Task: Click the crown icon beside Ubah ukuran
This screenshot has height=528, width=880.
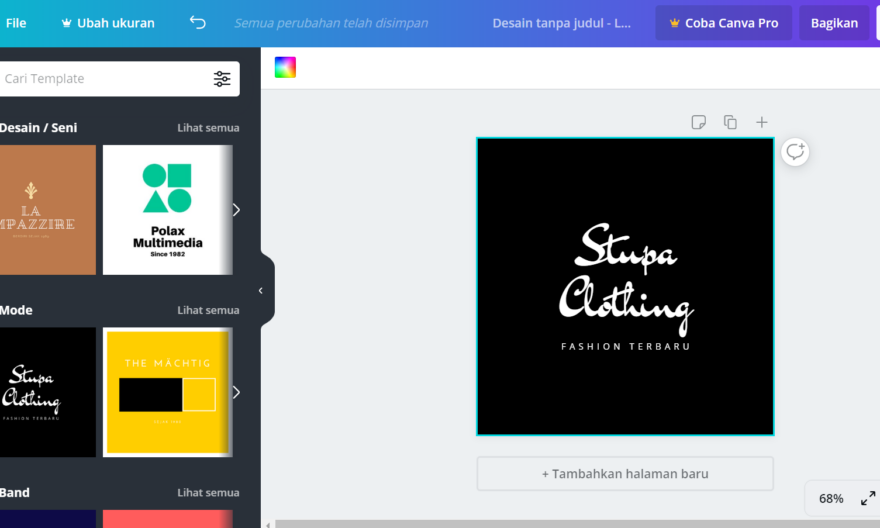Action: tap(66, 23)
